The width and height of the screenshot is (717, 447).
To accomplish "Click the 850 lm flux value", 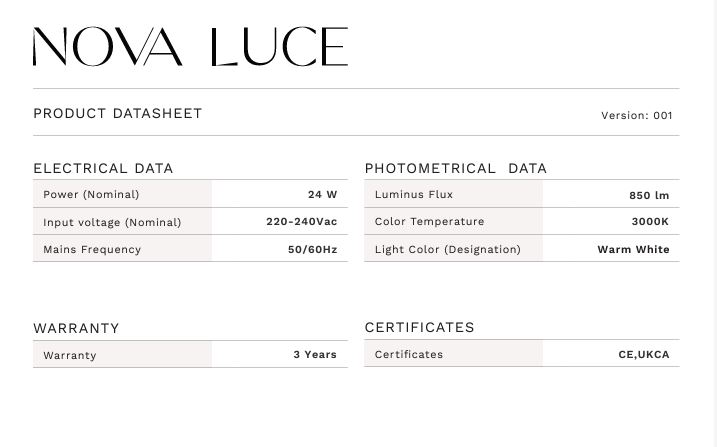I will pyautogui.click(x=649, y=196).
